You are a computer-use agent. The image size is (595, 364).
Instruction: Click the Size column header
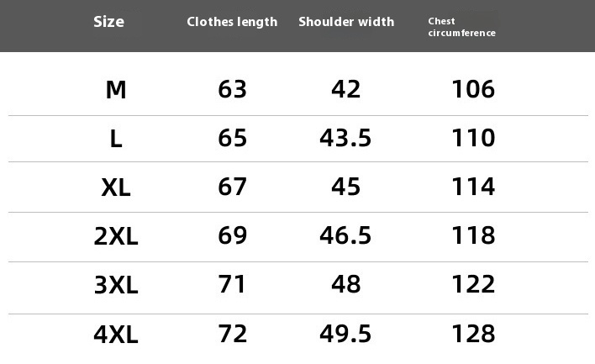pyautogui.click(x=109, y=22)
